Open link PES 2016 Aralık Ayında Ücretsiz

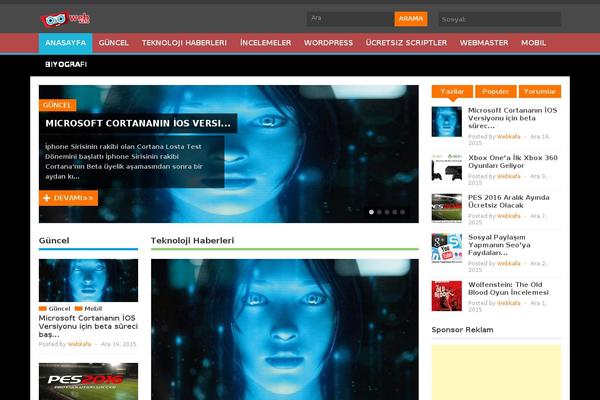point(509,201)
